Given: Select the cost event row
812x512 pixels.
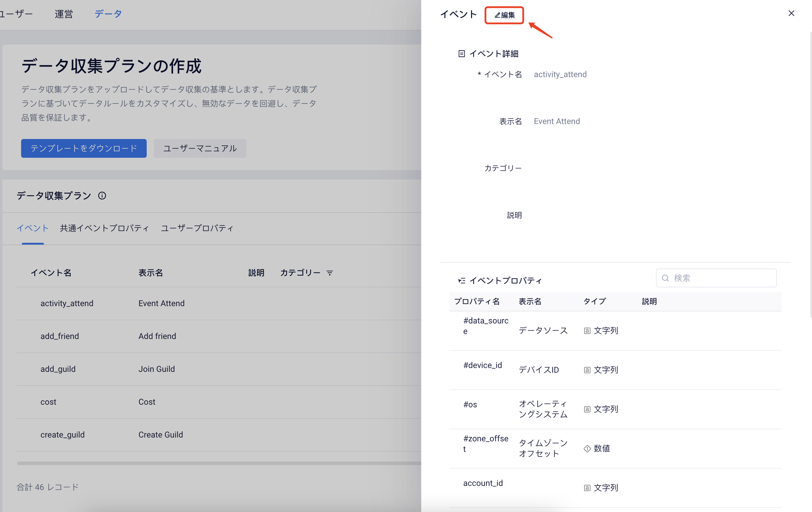Looking at the screenshot, I should [219, 402].
